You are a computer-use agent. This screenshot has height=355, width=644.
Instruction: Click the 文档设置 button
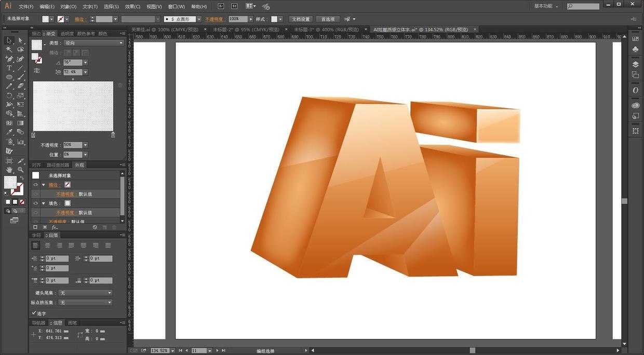(x=300, y=19)
